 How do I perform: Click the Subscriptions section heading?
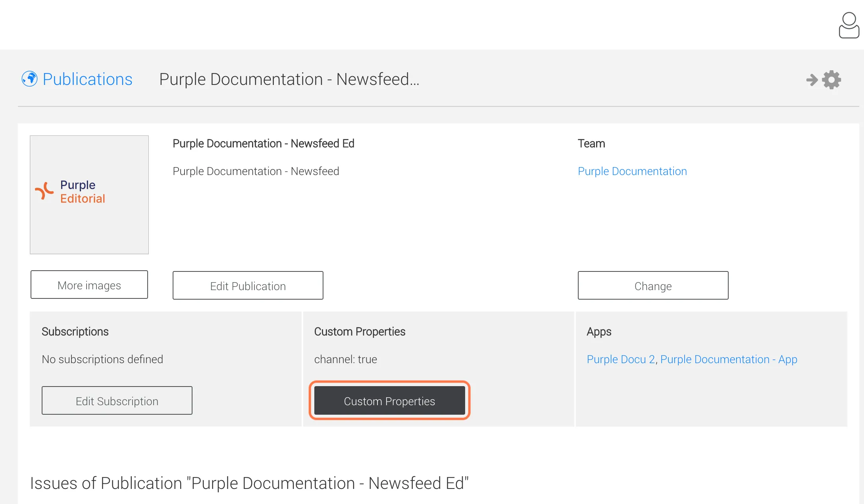click(x=75, y=331)
